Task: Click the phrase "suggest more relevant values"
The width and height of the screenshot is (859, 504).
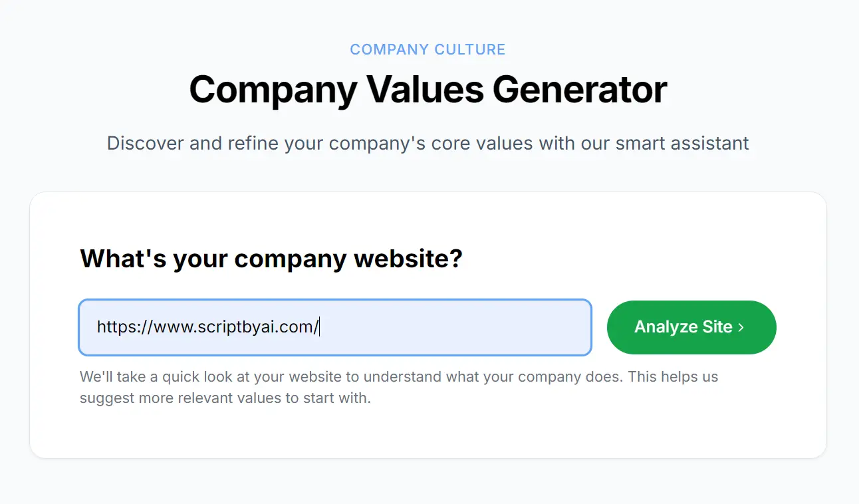Action: click(x=188, y=398)
